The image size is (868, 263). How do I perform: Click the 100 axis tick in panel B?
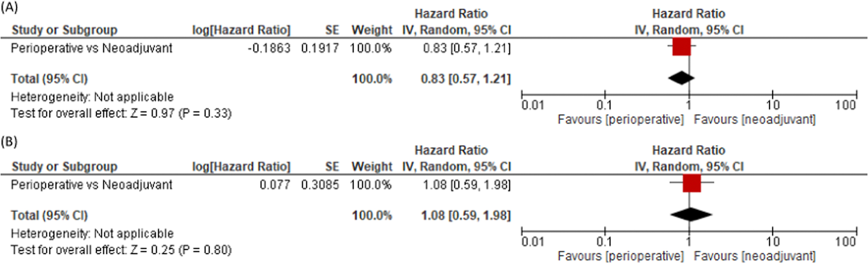(x=845, y=242)
